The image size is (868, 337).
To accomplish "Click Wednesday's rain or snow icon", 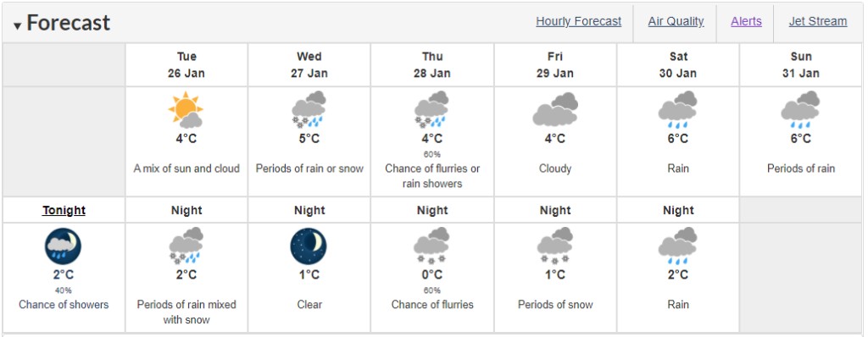I will click(309, 109).
